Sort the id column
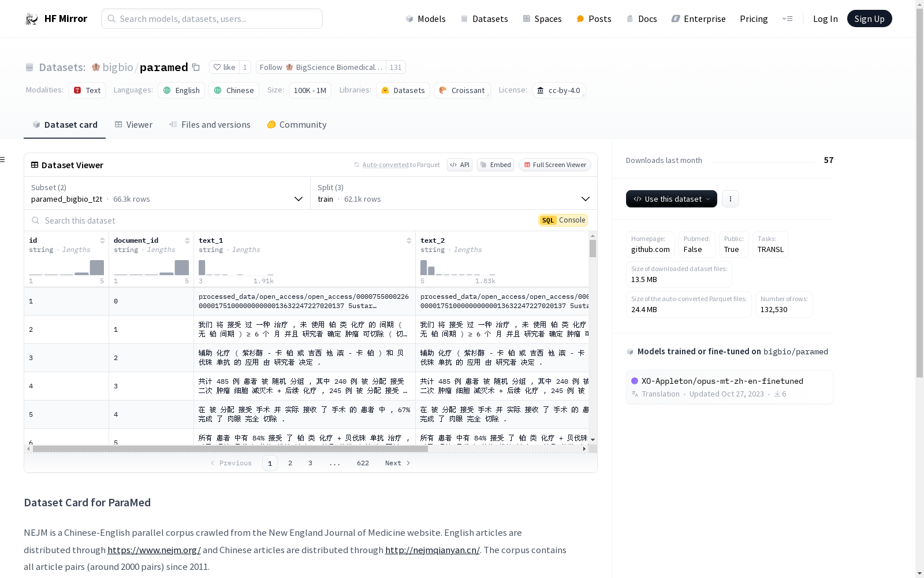 pos(102,240)
